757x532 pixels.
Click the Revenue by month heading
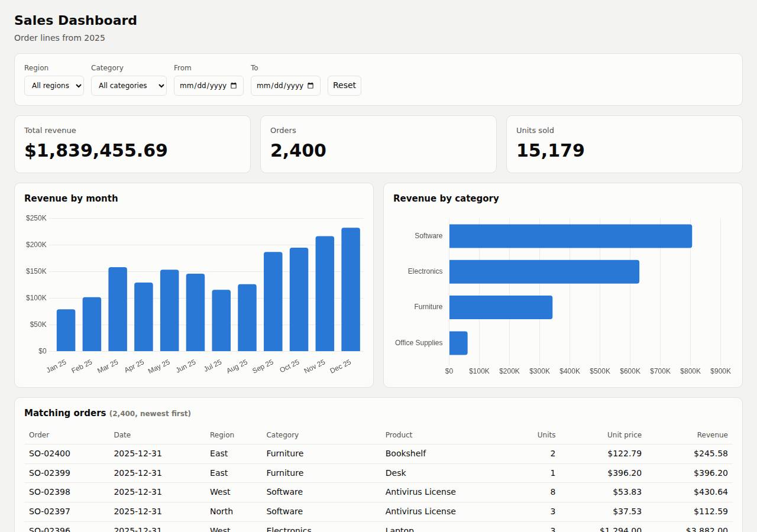point(71,199)
